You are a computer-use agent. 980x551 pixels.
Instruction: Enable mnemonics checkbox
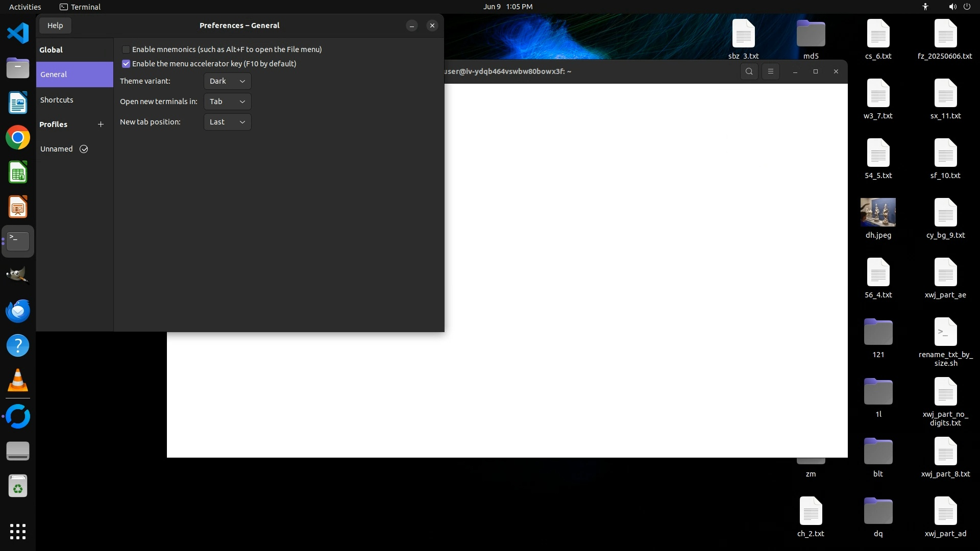point(126,49)
